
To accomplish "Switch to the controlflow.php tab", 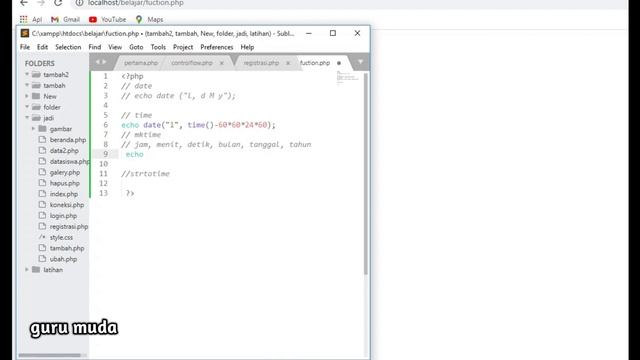I will point(192,63).
